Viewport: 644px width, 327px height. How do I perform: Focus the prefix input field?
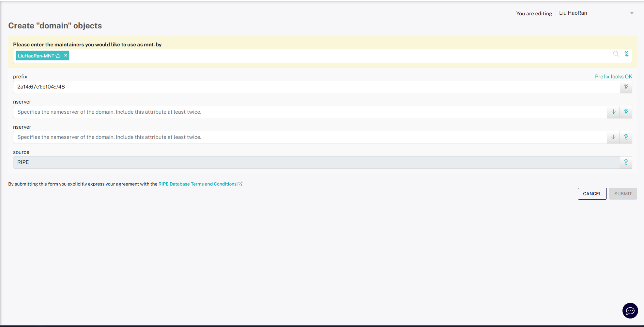(316, 87)
